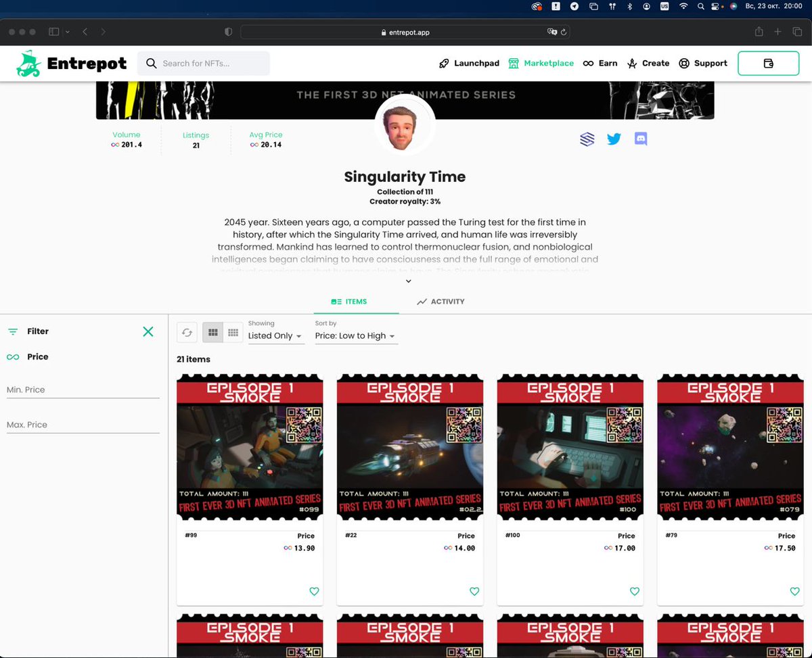Toggle the Safari sidebar button
Screen dimensions: 812x658
[54, 32]
